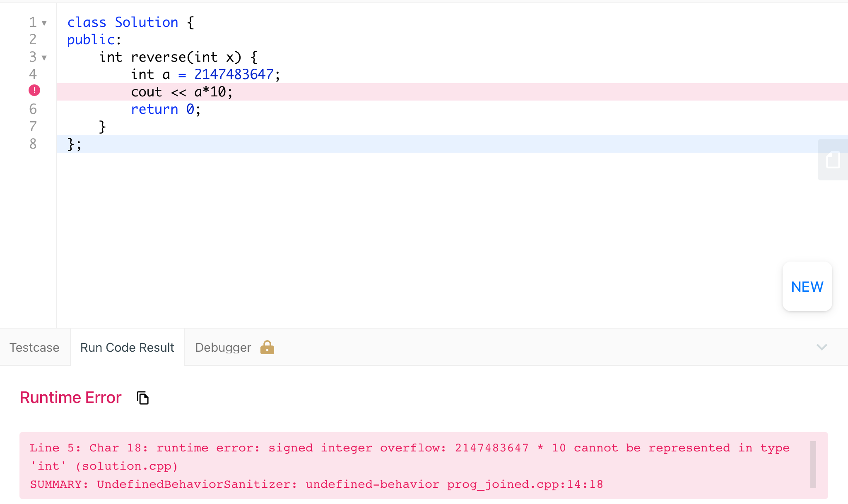Collapse the reverse function fold arrow

44,58
